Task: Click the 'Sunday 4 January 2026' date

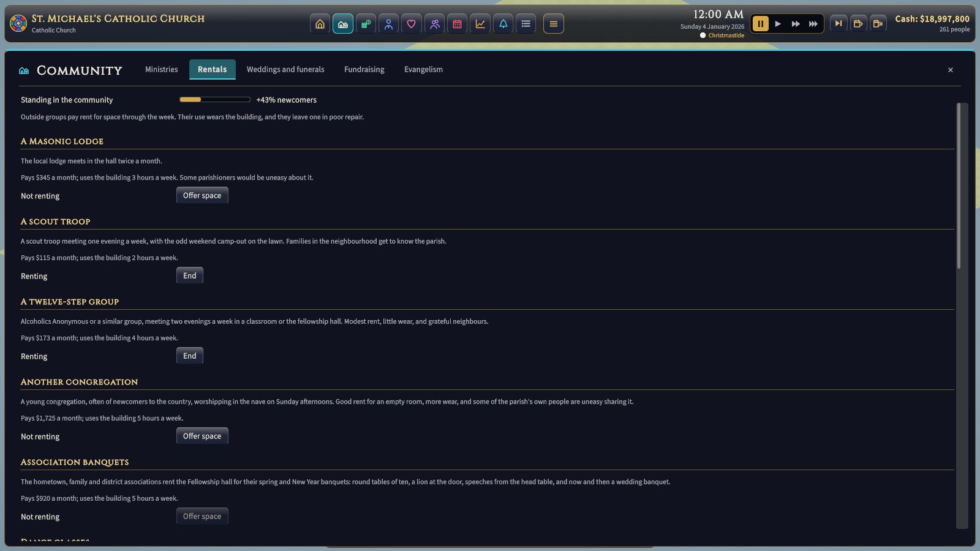Action: (x=712, y=27)
